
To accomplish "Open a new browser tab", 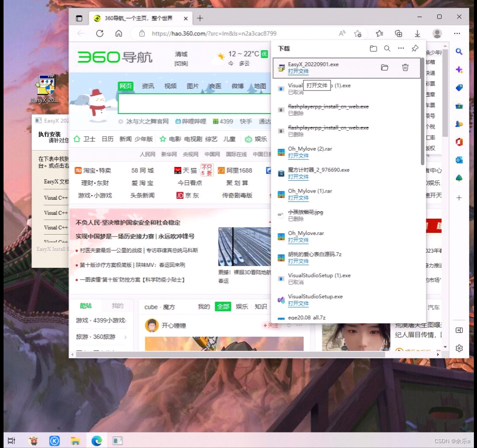I will coord(200,18).
